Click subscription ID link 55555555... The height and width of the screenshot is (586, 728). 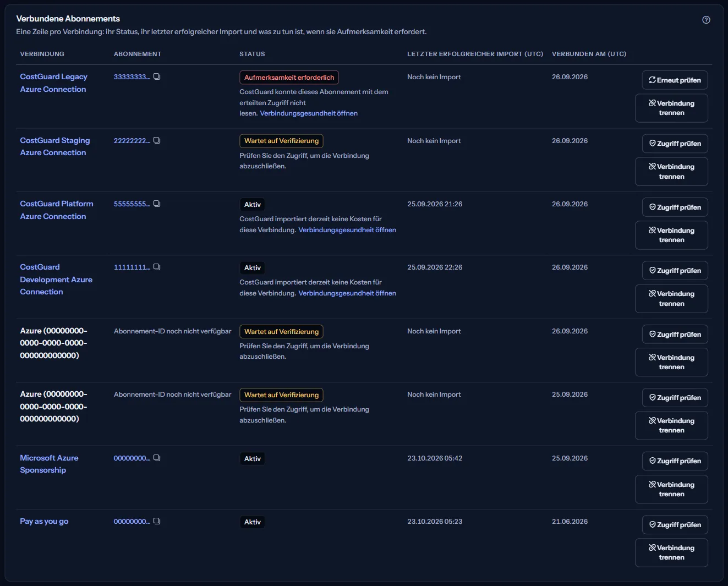(132, 204)
